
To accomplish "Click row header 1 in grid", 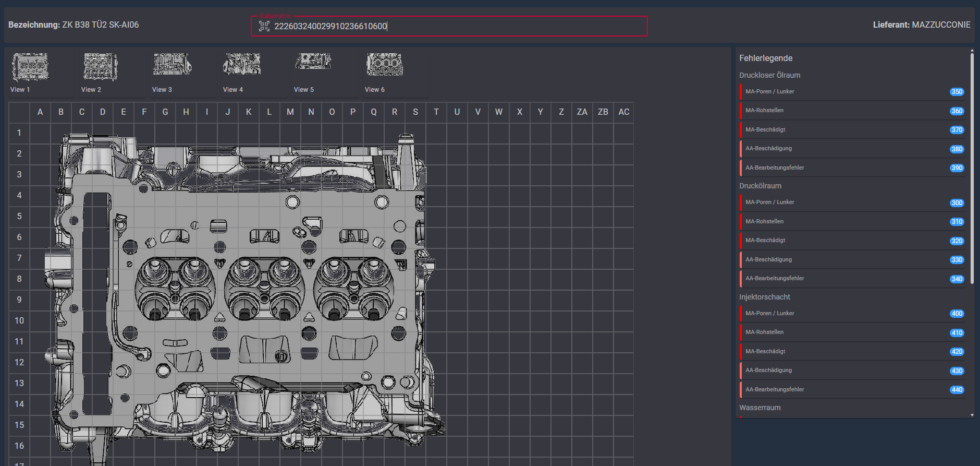I will 19,133.
